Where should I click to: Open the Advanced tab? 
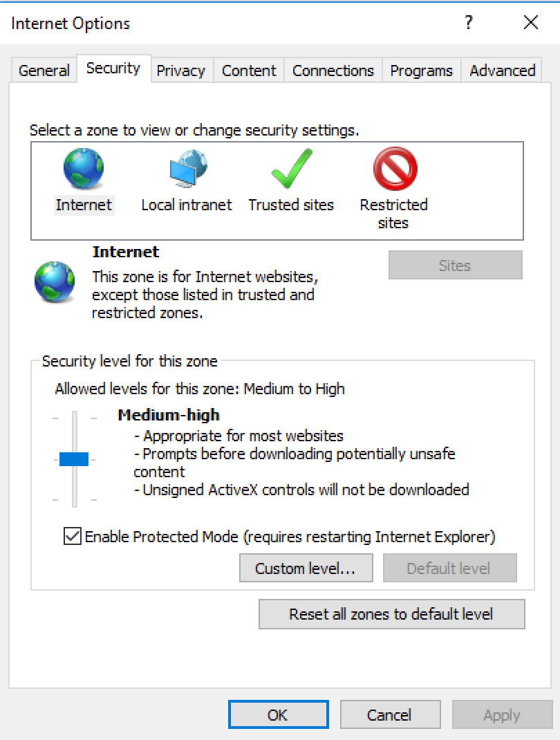[x=502, y=71]
